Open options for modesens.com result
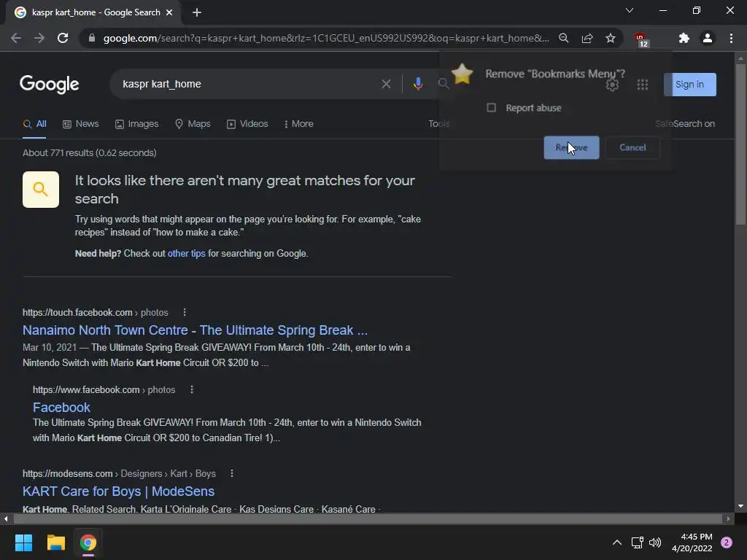 [231, 473]
